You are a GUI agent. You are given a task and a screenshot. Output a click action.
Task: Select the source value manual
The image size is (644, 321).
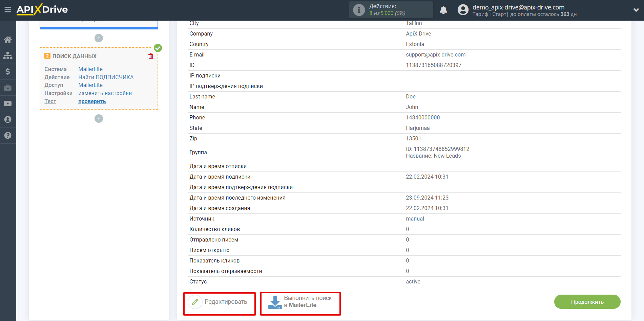point(415,219)
